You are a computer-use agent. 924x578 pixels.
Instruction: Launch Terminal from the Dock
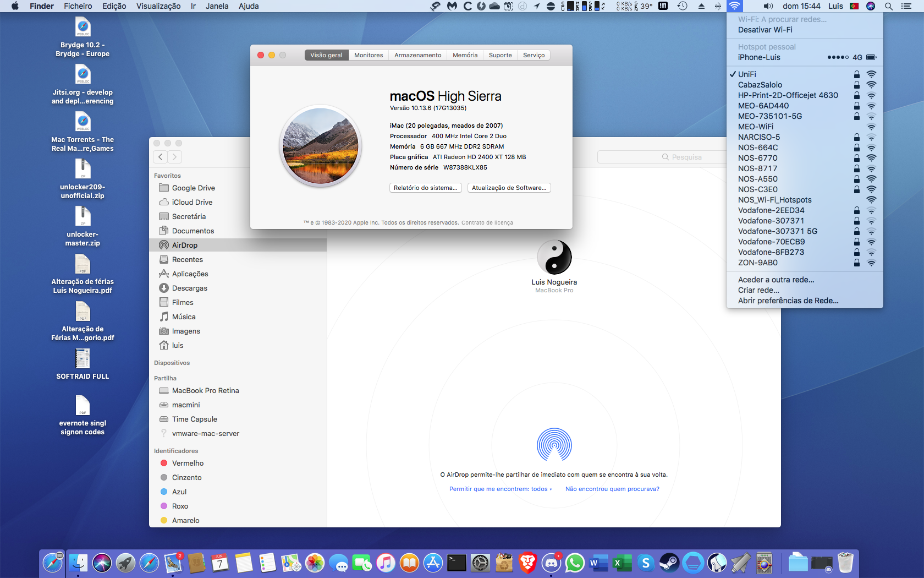coord(457,563)
